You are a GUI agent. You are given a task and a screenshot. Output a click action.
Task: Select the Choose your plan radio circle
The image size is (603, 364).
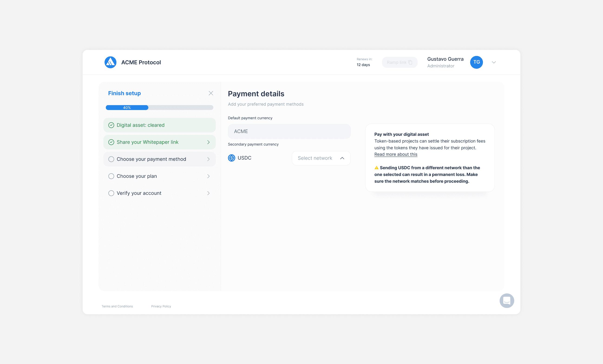[x=111, y=176]
